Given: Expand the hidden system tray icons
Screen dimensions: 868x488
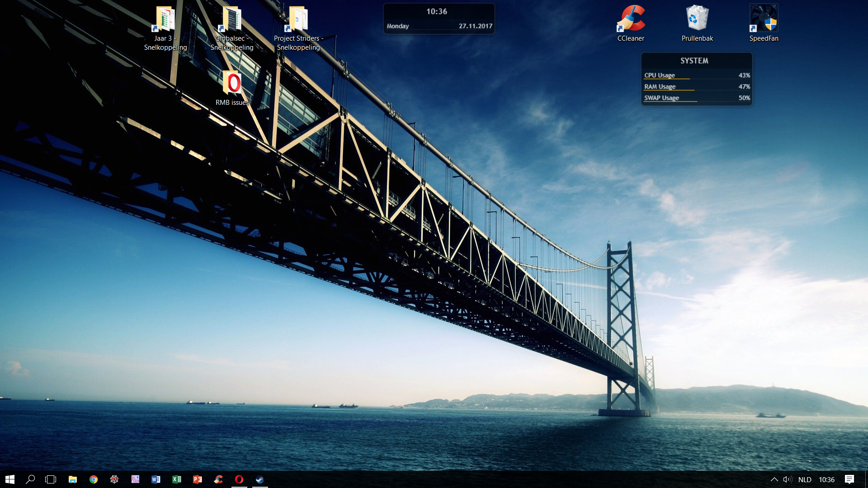Looking at the screenshot, I should tap(774, 479).
